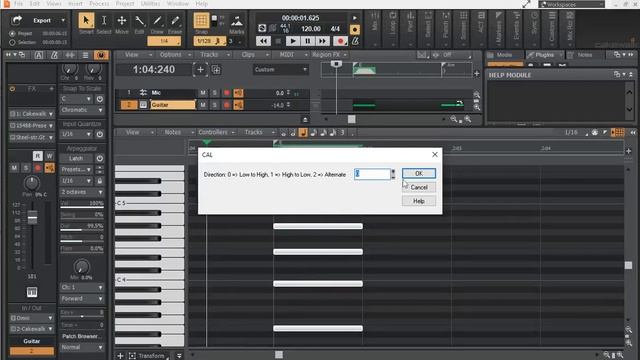Viewport: 640px width, 360px height.
Task: Toggle the Input Quantize power button
Action: (x=100, y=134)
